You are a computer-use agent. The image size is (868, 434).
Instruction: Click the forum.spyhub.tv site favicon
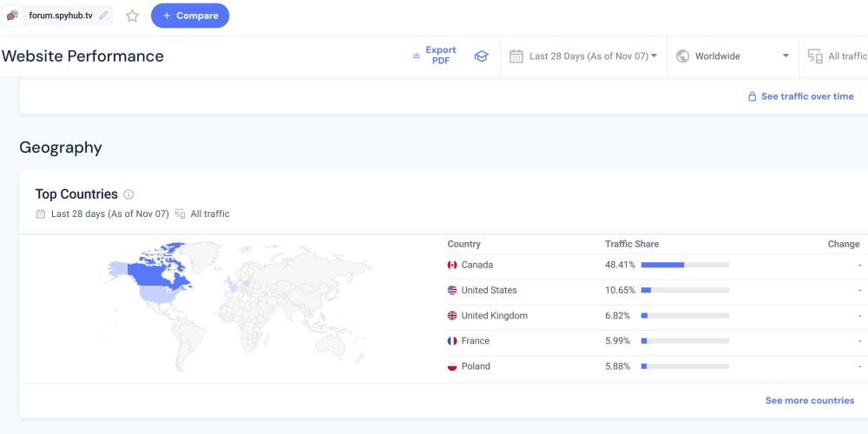pyautogui.click(x=13, y=16)
